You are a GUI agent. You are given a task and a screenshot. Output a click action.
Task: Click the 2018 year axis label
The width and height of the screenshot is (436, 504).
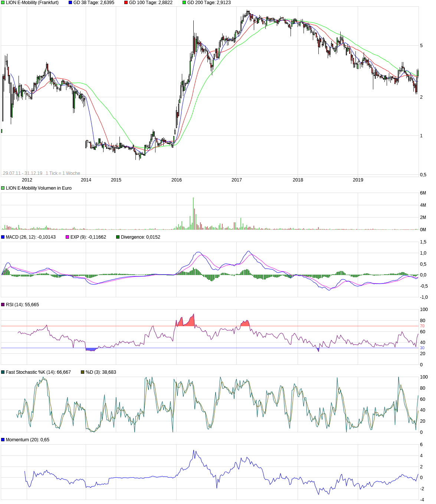tap(298, 180)
